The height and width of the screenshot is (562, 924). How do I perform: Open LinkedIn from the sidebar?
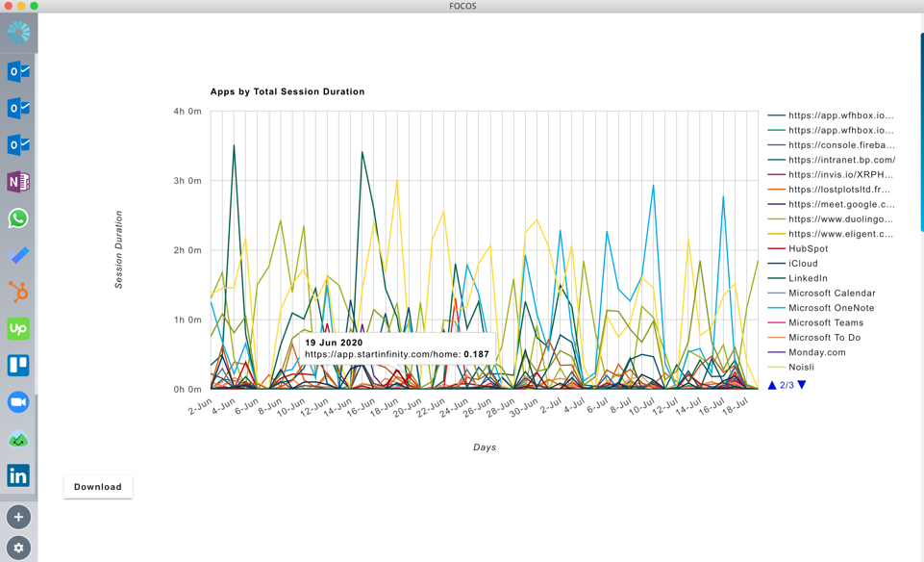point(18,475)
